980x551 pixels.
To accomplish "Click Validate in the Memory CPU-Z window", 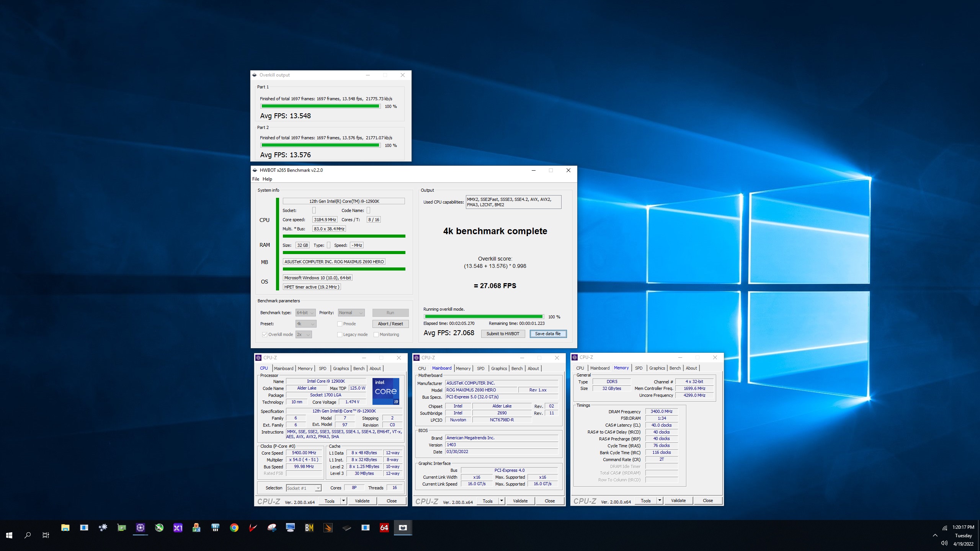I will tap(678, 500).
